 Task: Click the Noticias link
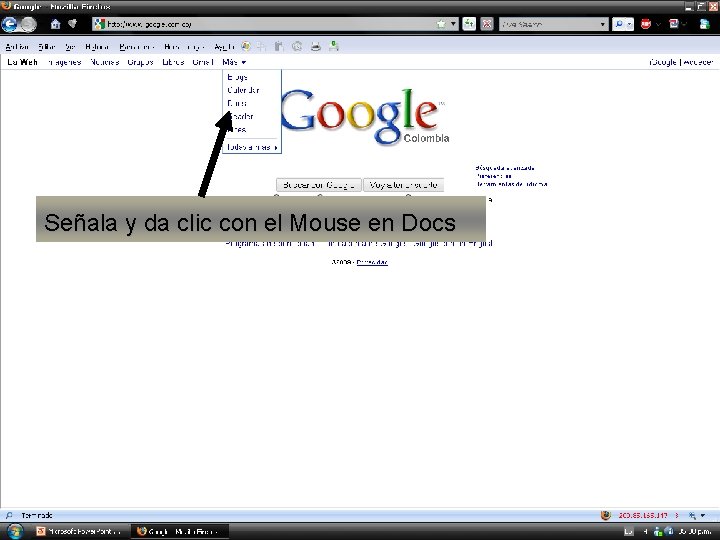click(105, 62)
